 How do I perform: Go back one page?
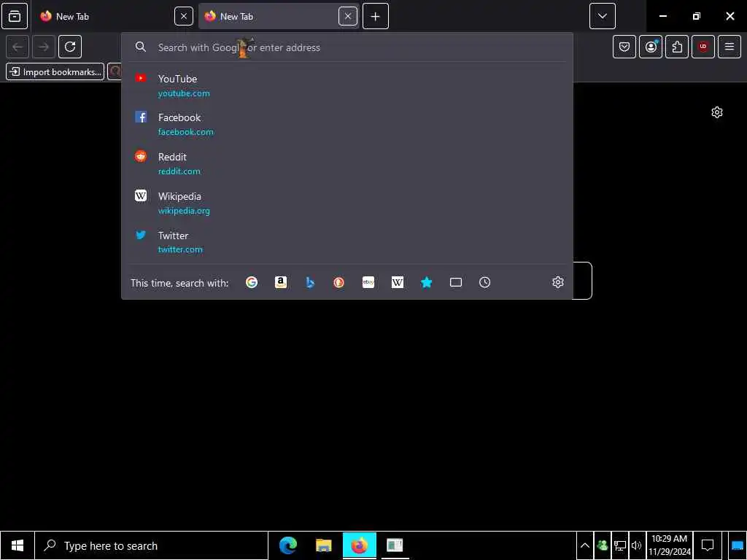click(x=18, y=47)
